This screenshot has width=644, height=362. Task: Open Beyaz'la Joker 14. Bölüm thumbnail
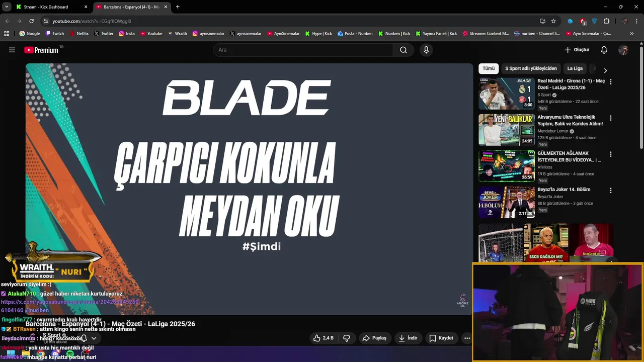click(507, 202)
